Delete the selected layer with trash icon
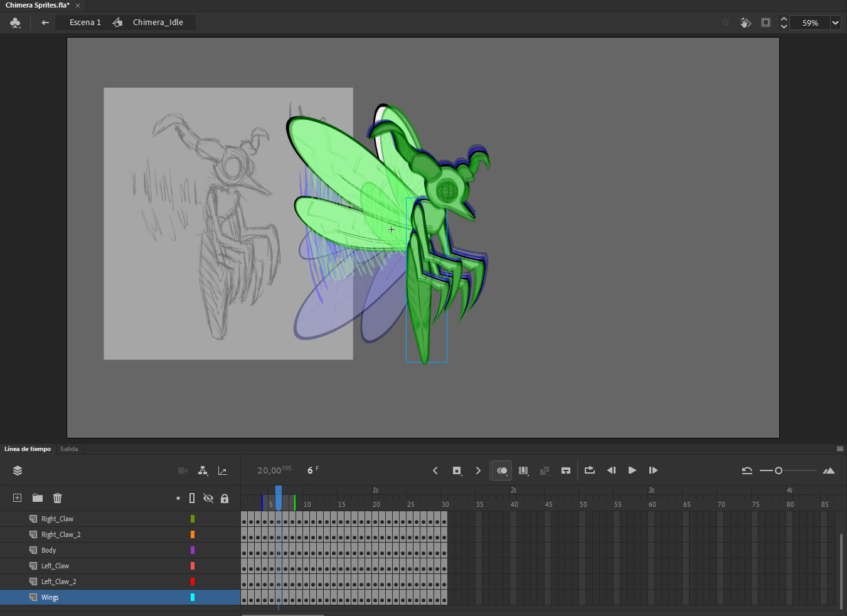The width and height of the screenshot is (847, 616). coord(57,497)
